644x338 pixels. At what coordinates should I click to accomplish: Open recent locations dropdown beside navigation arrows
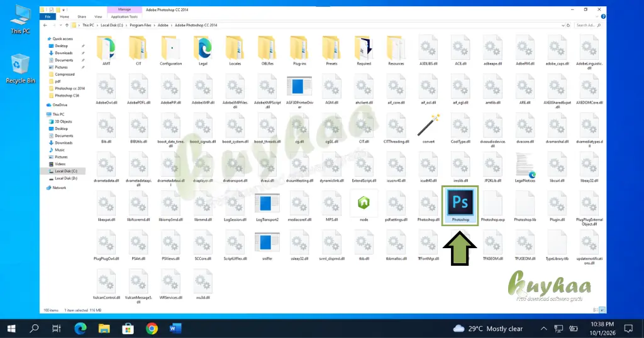pos(61,25)
